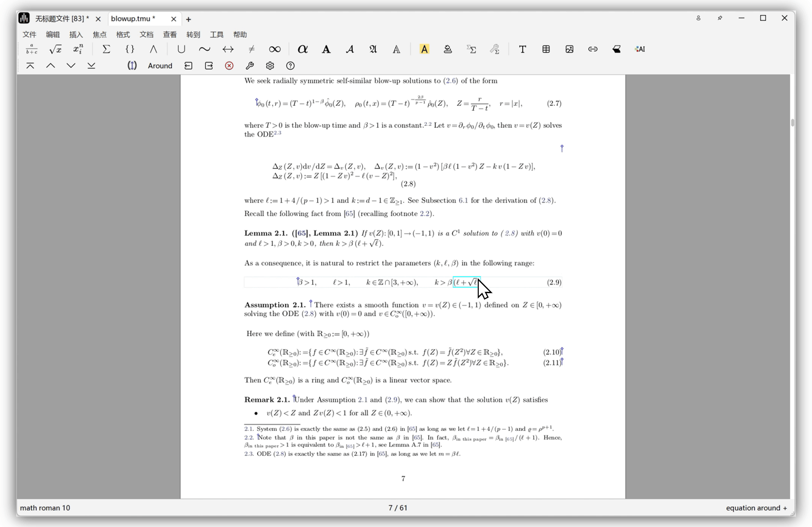This screenshot has width=812, height=527.
Task: Open the Greek alpha letters icon
Action: (x=303, y=49)
